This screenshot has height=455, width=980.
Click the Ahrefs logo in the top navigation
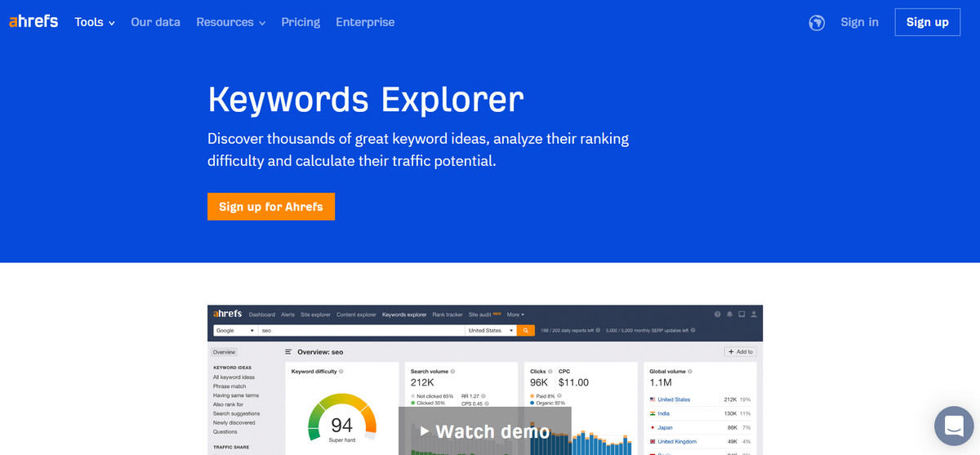[x=33, y=22]
